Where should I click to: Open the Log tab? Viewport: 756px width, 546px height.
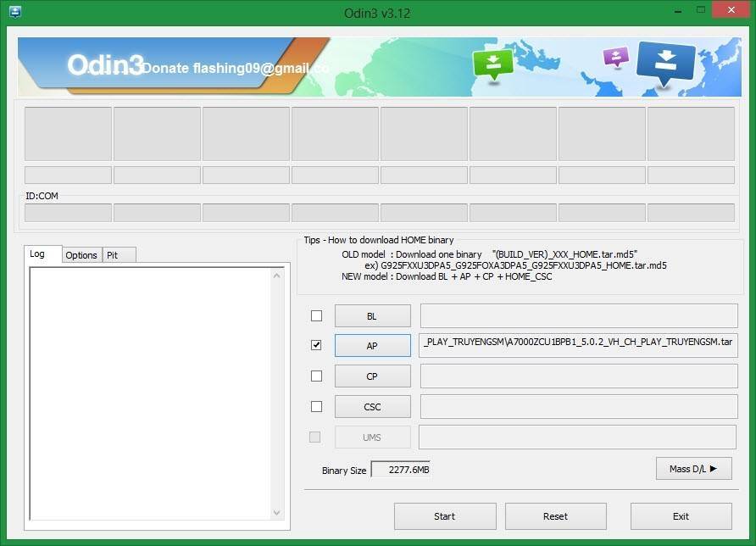43,253
